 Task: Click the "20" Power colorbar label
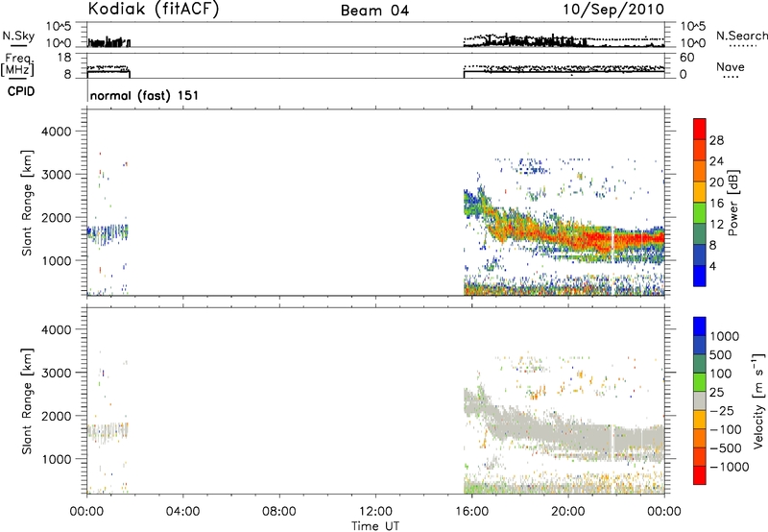click(716, 182)
